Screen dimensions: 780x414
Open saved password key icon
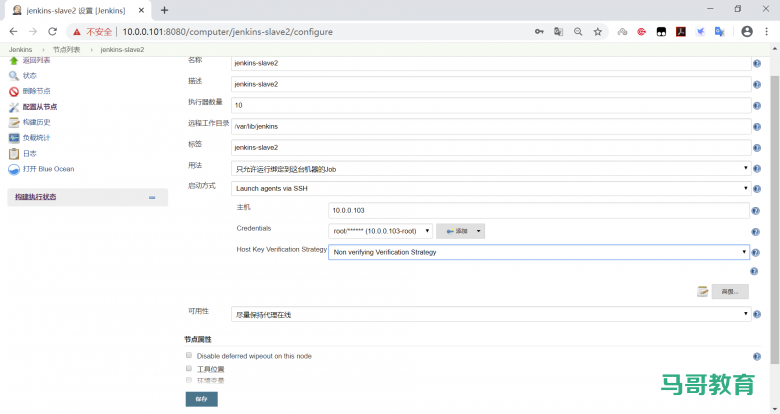(539, 31)
